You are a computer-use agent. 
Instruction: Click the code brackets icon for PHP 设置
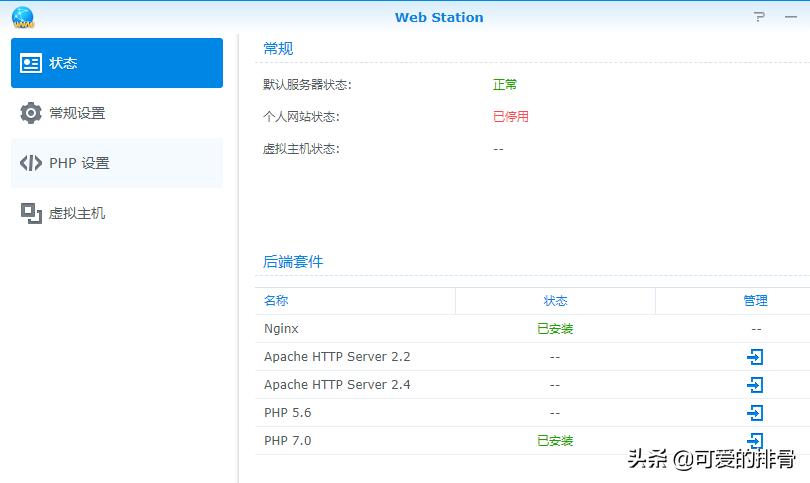pos(31,163)
